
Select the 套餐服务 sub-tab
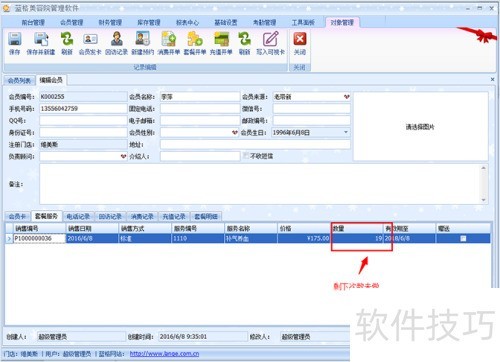coord(46,216)
